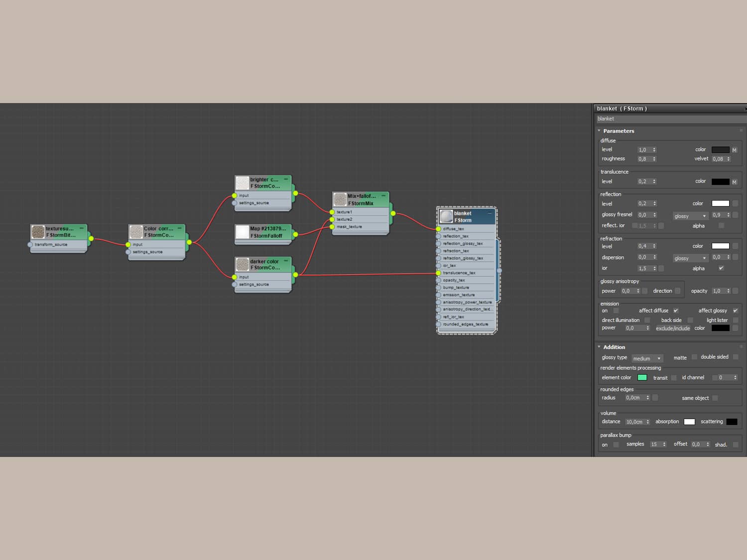This screenshot has width=747, height=560.
Task: Uncheck affect glossy checkbox
Action: [x=735, y=311]
